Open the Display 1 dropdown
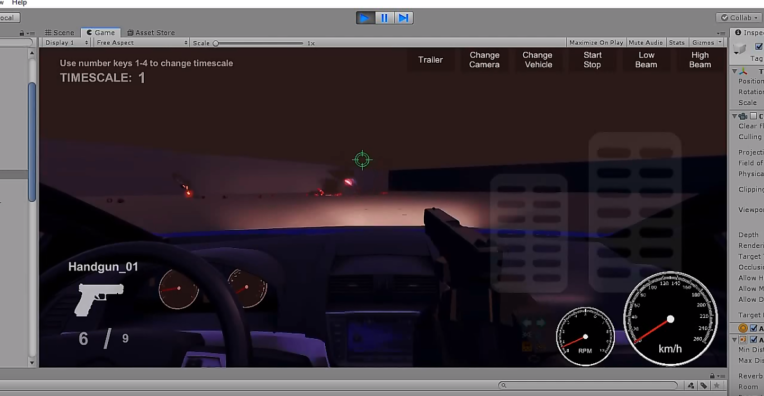This screenshot has height=396, width=764. (x=66, y=43)
